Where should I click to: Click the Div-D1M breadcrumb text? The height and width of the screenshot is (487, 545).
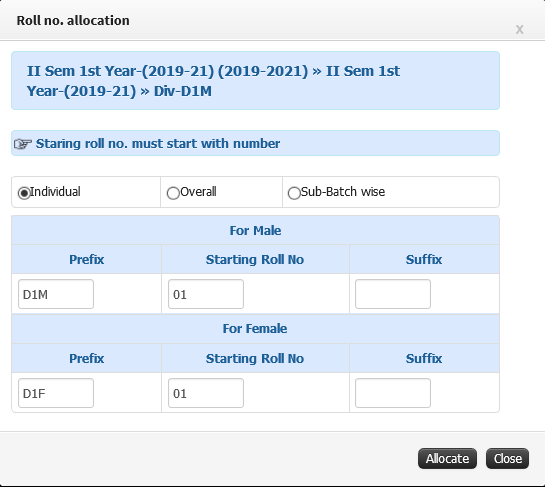[182, 91]
